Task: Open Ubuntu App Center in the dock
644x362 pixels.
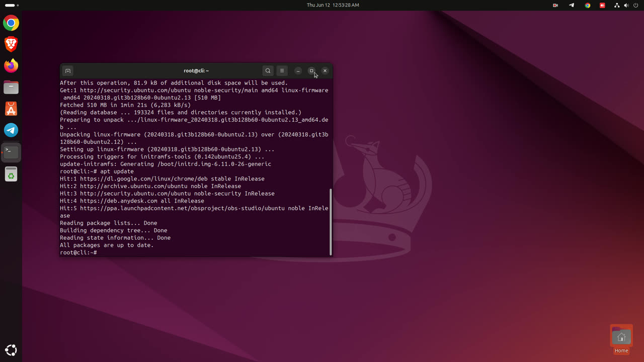Action: [11, 109]
